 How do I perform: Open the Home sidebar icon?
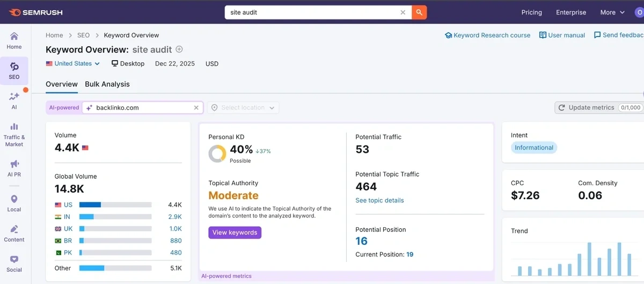[14, 40]
